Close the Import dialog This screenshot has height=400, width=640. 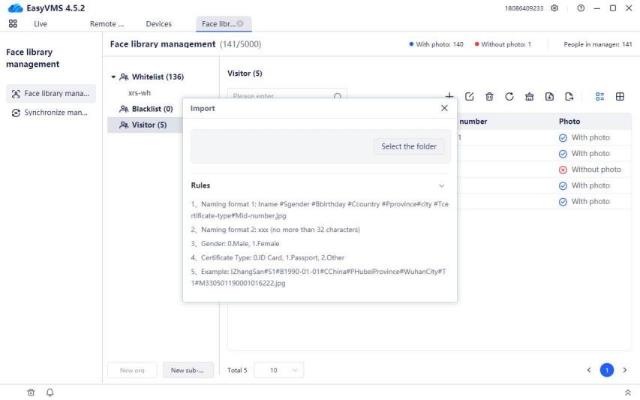pyautogui.click(x=444, y=108)
